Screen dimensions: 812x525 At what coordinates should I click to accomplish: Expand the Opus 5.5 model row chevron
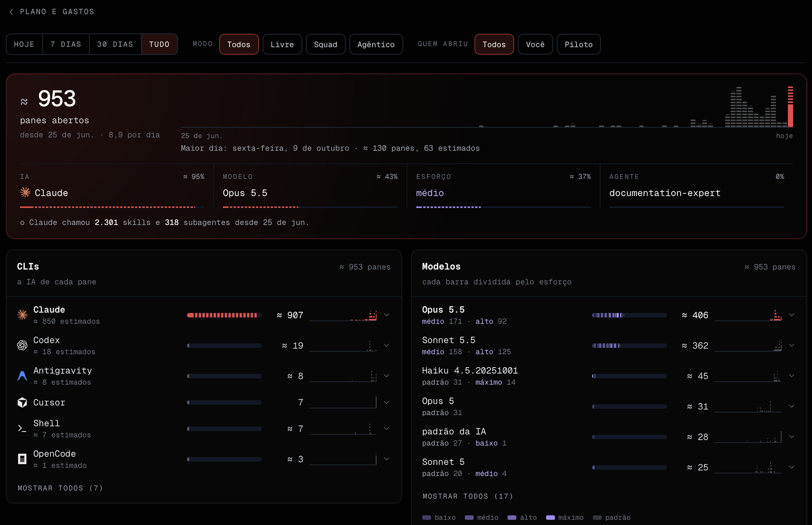pyautogui.click(x=792, y=315)
